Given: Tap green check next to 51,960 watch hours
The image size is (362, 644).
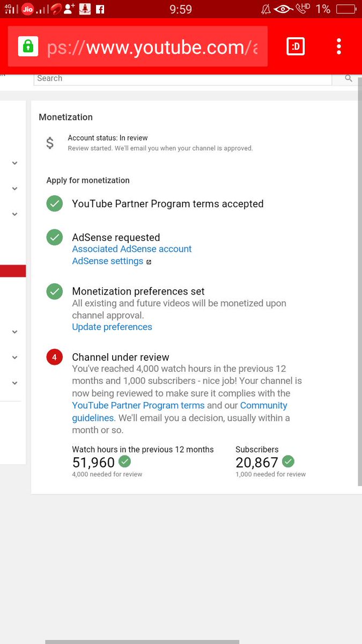Looking at the screenshot, I should pos(124,461).
